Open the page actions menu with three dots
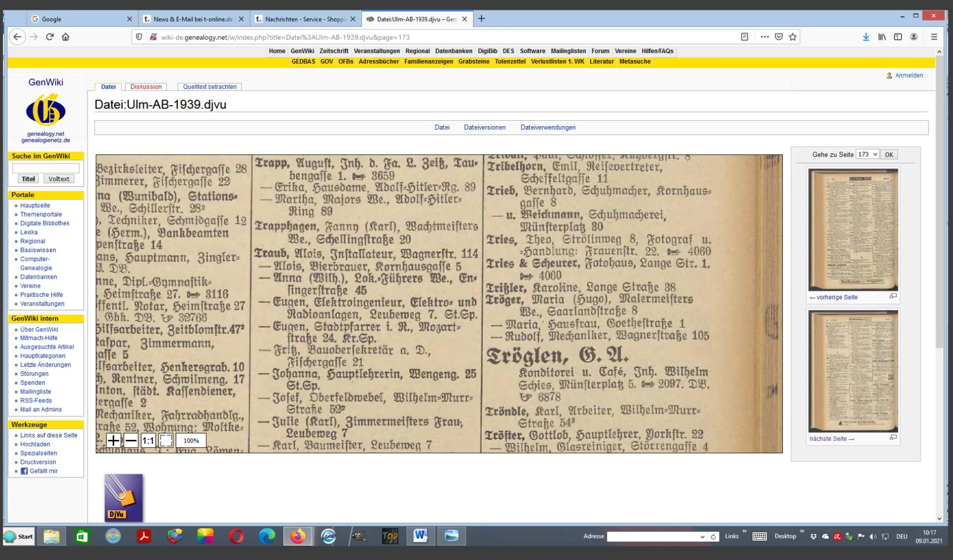953x560 pixels. pyautogui.click(x=764, y=37)
